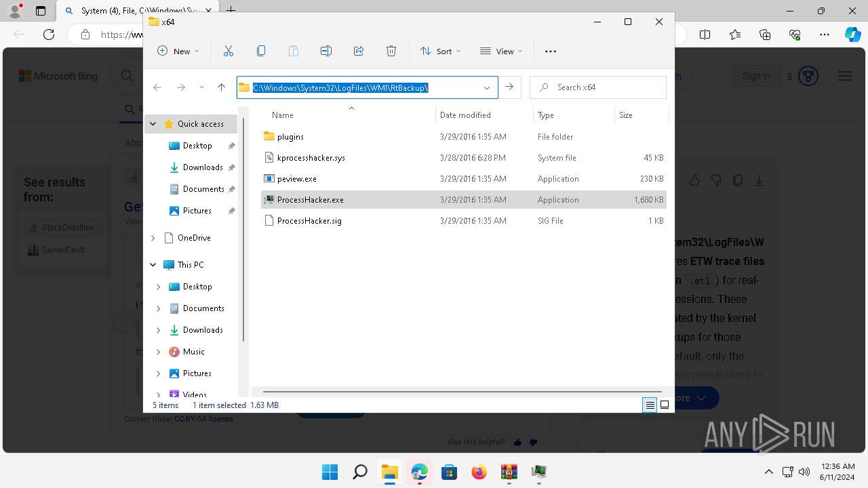Go up one folder level arrow
This screenshot has width=868, height=488.
point(221,87)
